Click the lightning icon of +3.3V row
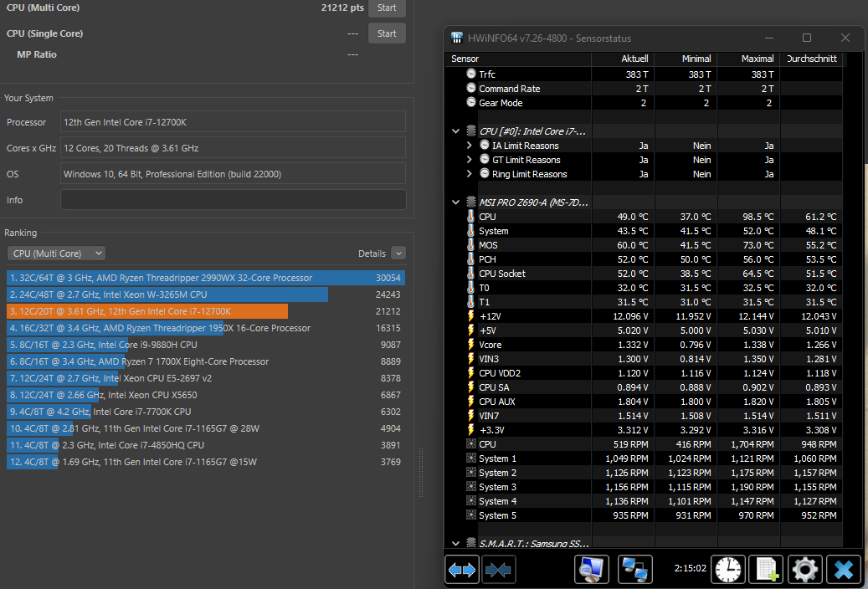Screen dimensions: 868x589 (x=470, y=429)
